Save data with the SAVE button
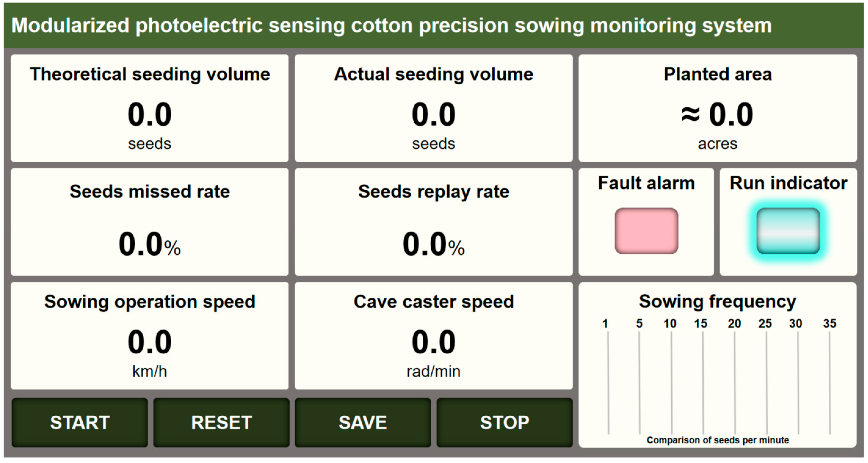The width and height of the screenshot is (868, 463). point(363,422)
